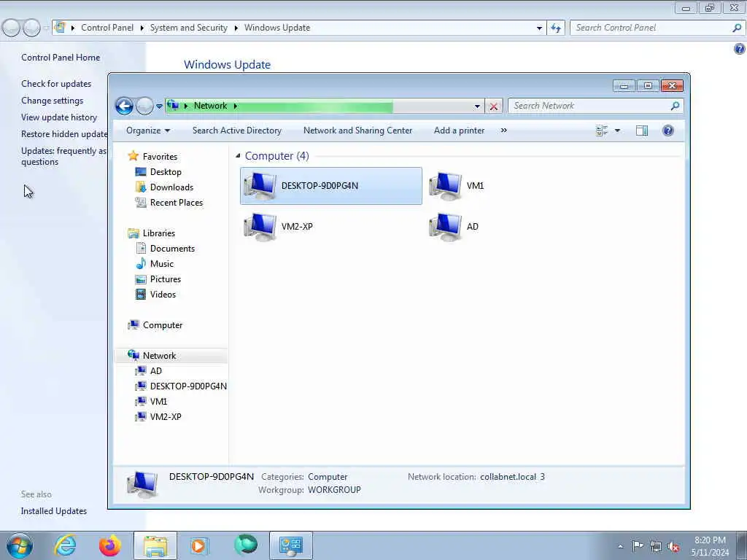Click Change settings in Windows Update
The width and height of the screenshot is (747, 560).
click(52, 101)
